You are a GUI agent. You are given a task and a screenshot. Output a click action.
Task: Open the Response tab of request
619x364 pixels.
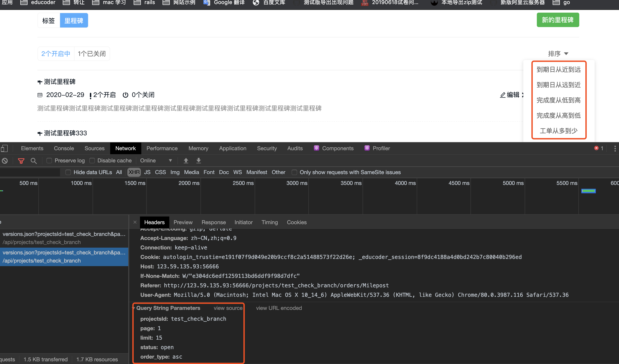(214, 222)
